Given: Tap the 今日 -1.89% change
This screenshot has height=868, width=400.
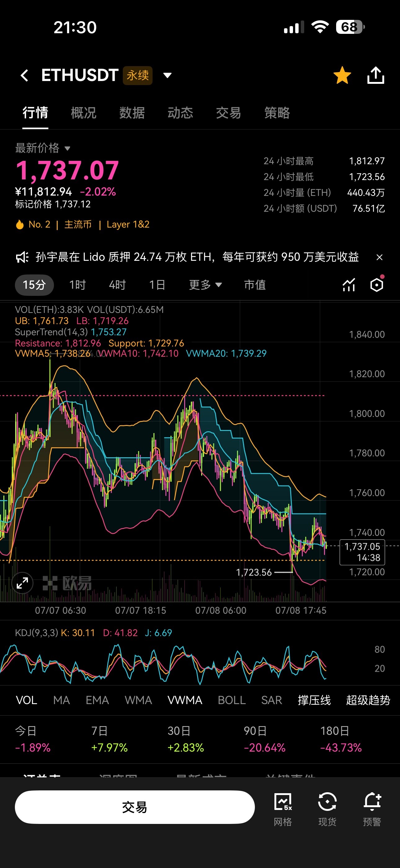Looking at the screenshot, I should pyautogui.click(x=33, y=739).
